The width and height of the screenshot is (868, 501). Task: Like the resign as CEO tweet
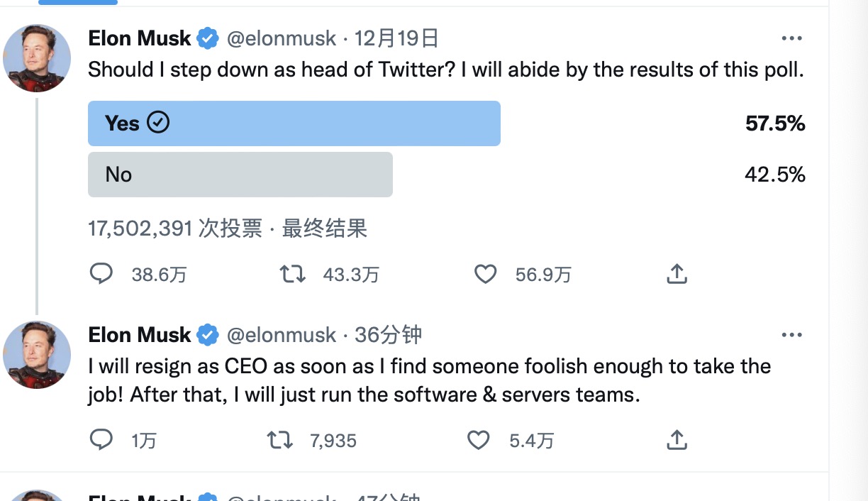click(479, 440)
